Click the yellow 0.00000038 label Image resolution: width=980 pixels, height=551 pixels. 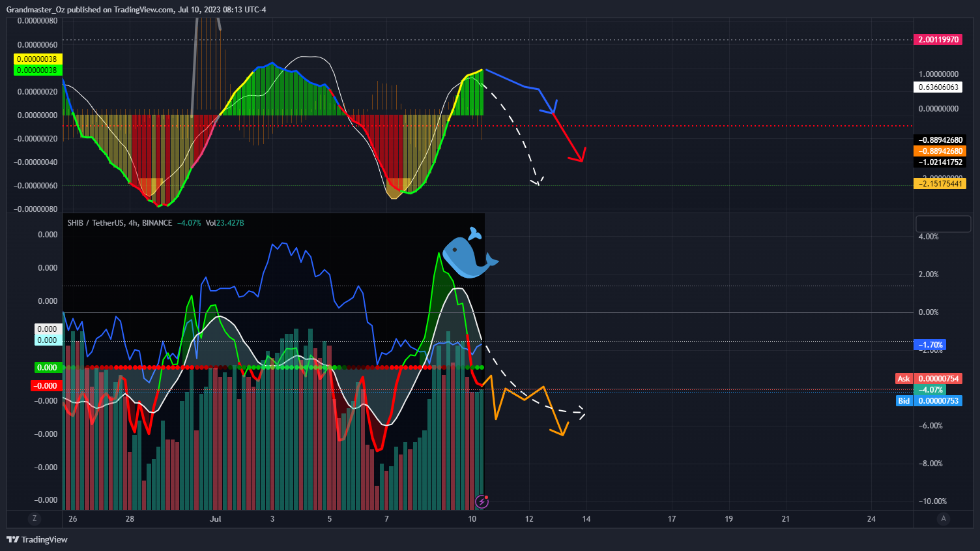click(x=37, y=59)
